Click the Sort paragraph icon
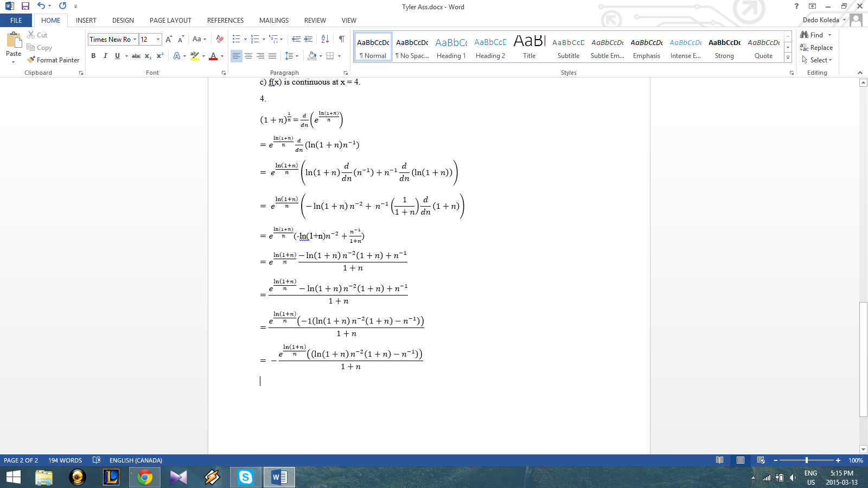This screenshot has height=488, width=868. [x=325, y=39]
